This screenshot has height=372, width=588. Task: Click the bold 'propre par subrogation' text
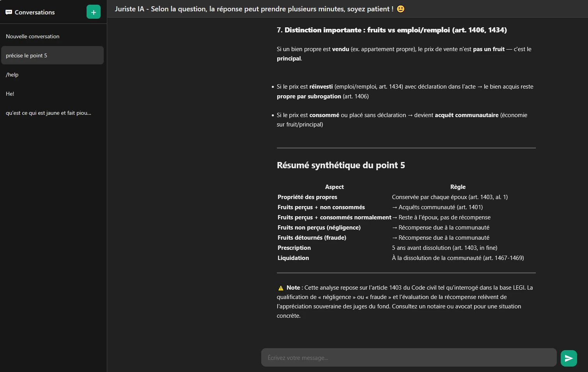tap(309, 96)
